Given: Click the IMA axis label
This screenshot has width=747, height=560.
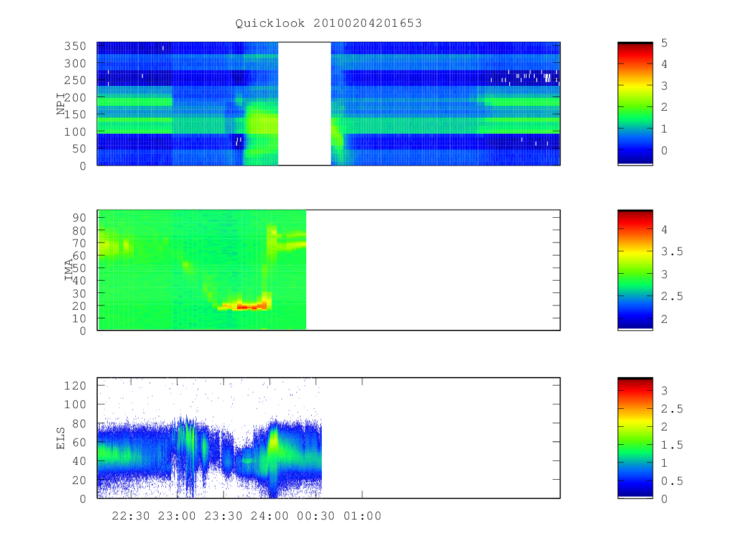Looking at the screenshot, I should tap(70, 270).
